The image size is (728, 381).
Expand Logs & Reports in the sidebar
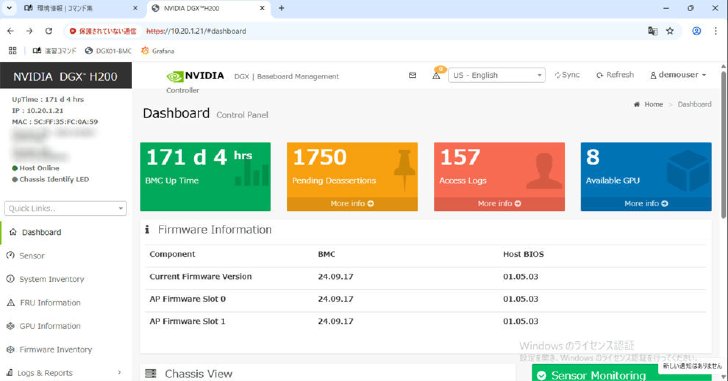click(x=64, y=373)
